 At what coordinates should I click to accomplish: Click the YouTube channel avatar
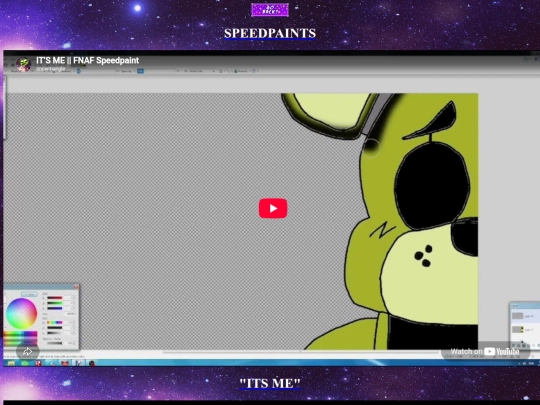pos(23,64)
